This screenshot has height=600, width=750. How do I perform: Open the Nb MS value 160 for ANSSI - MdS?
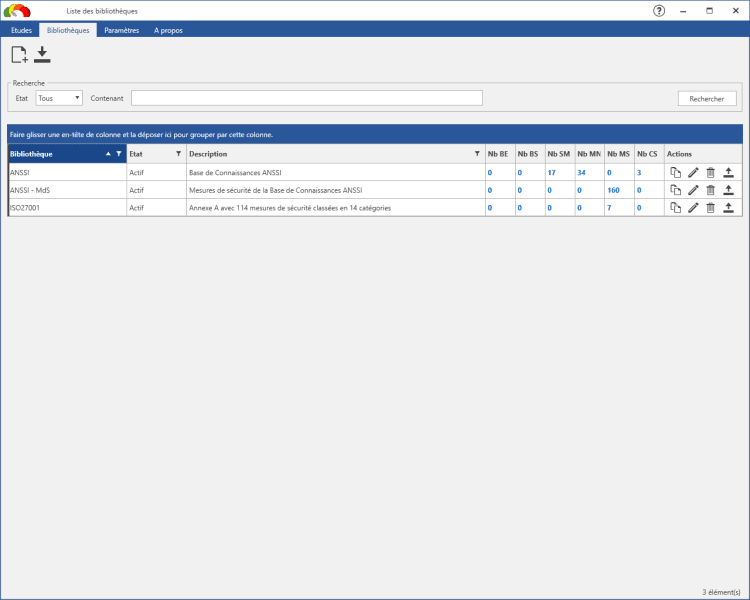613,190
